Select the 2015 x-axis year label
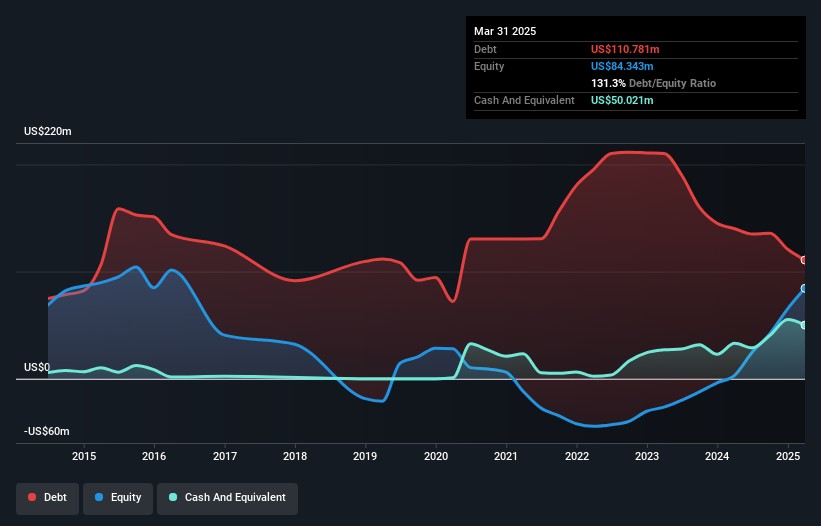This screenshot has width=821, height=526. (x=84, y=457)
